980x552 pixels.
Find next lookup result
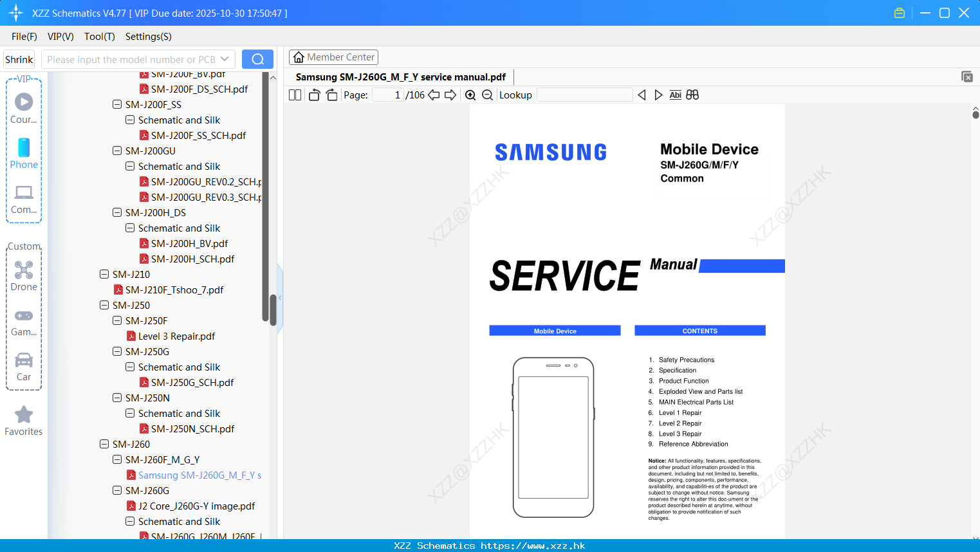(658, 95)
